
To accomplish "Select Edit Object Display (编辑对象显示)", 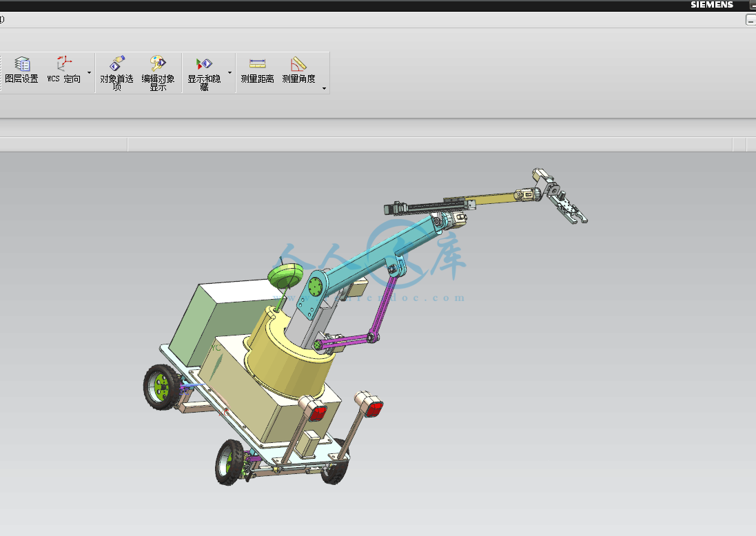I will click(x=158, y=72).
